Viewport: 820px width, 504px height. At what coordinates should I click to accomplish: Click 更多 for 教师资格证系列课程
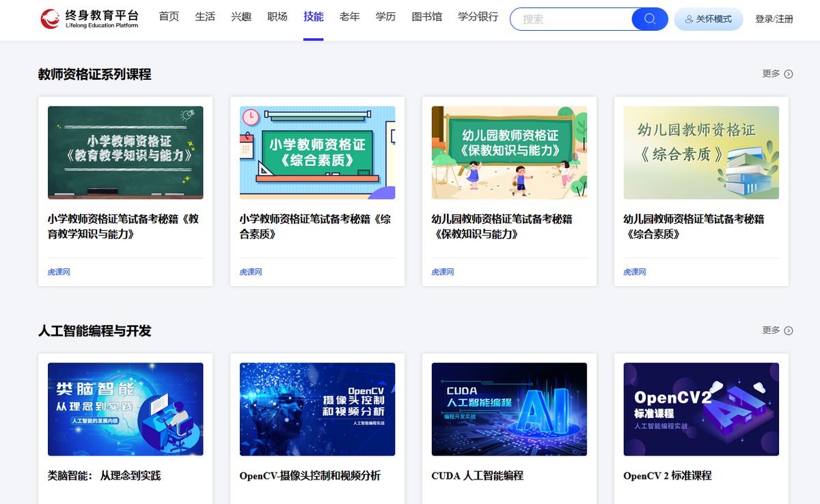pos(771,74)
